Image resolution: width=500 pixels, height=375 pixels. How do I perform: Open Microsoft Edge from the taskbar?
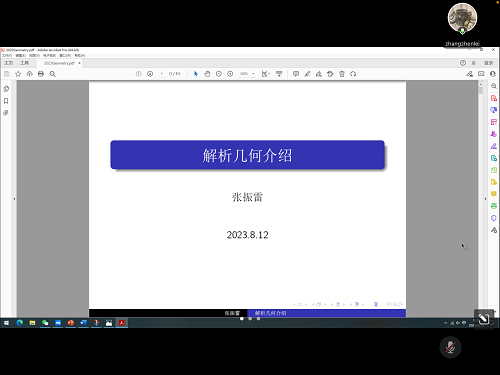tap(20, 323)
